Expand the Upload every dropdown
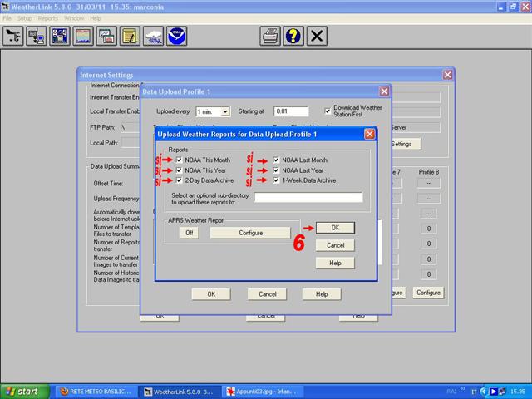Screen dimensions: 532x399 pyautogui.click(x=225, y=111)
